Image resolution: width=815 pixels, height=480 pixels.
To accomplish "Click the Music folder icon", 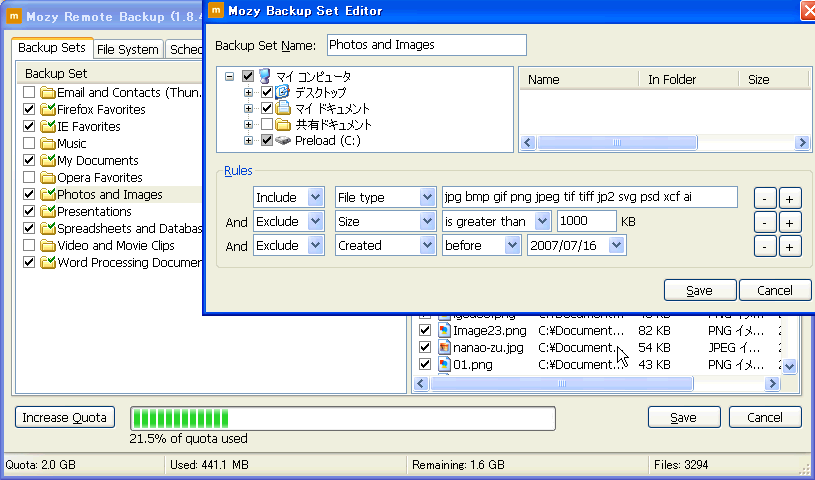I will click(x=48, y=144).
